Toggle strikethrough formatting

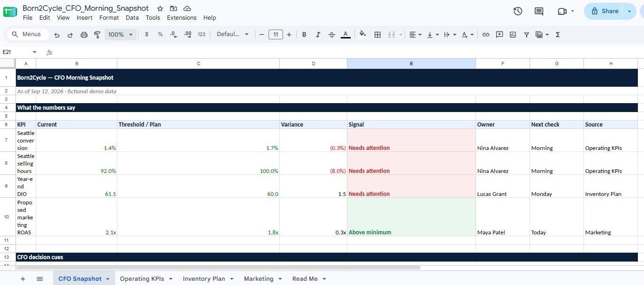(332, 35)
